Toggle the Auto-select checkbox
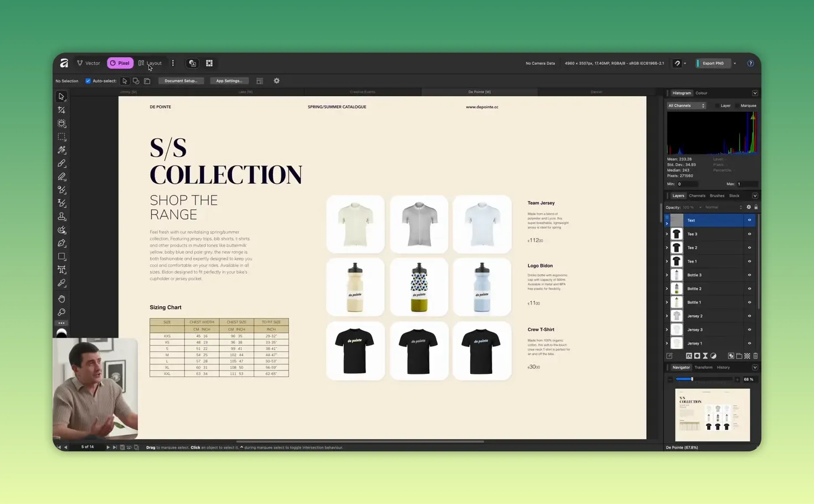814x504 pixels. point(88,81)
